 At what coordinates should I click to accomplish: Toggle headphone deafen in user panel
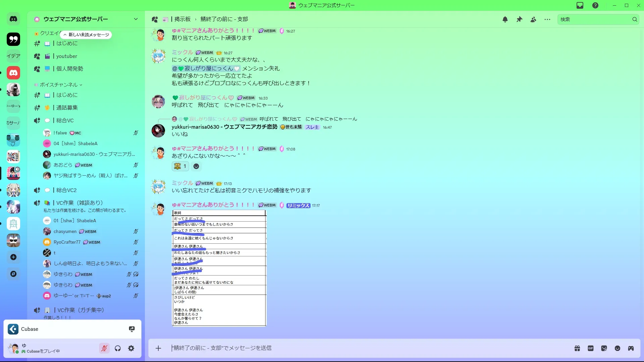pos(118,348)
